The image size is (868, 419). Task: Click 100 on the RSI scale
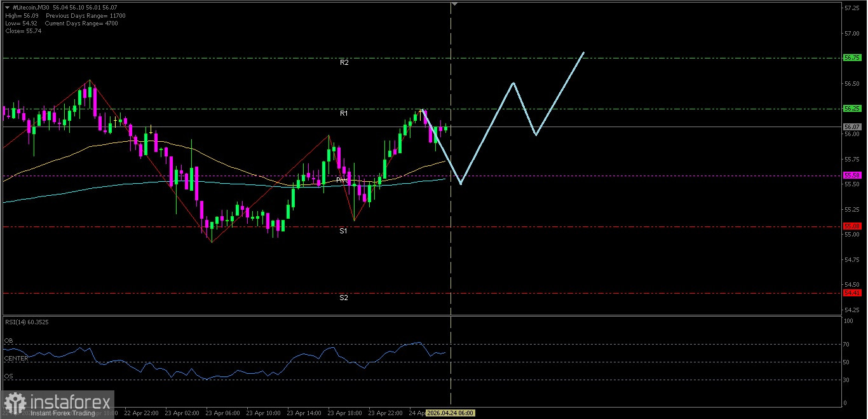[x=848, y=322]
